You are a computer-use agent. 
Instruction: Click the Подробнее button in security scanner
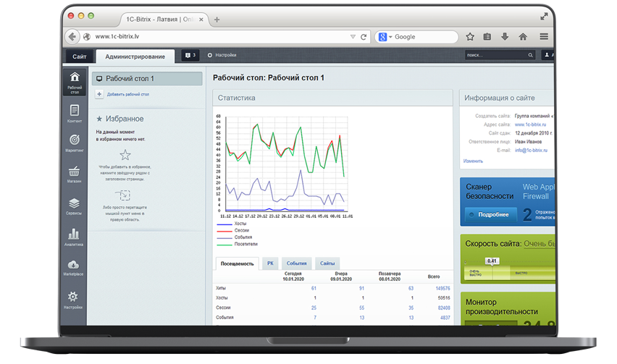click(492, 214)
